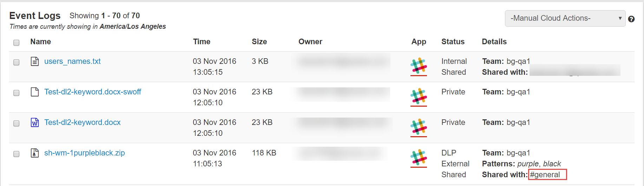Click the blank file icon beside Test-dl2-keyword.docx-swoff
The width and height of the screenshot is (644, 186).
pos(35,92)
